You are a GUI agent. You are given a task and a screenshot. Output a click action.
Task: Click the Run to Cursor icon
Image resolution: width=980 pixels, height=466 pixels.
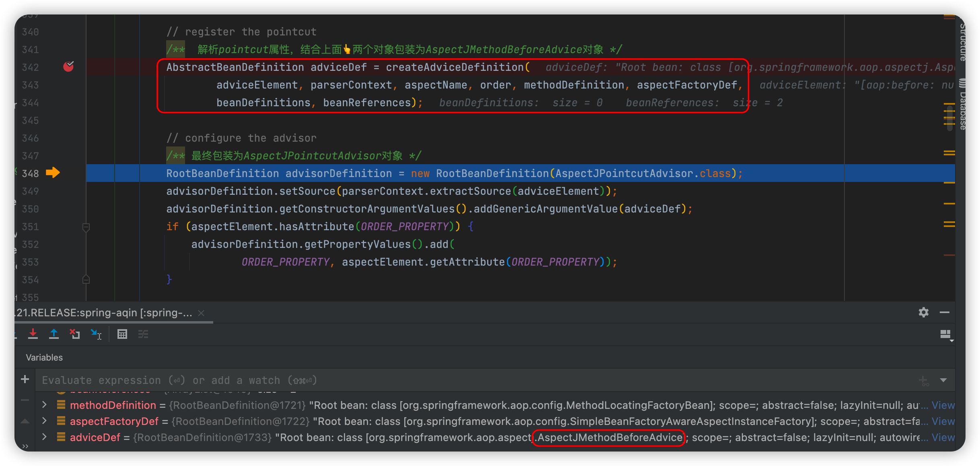click(x=96, y=334)
